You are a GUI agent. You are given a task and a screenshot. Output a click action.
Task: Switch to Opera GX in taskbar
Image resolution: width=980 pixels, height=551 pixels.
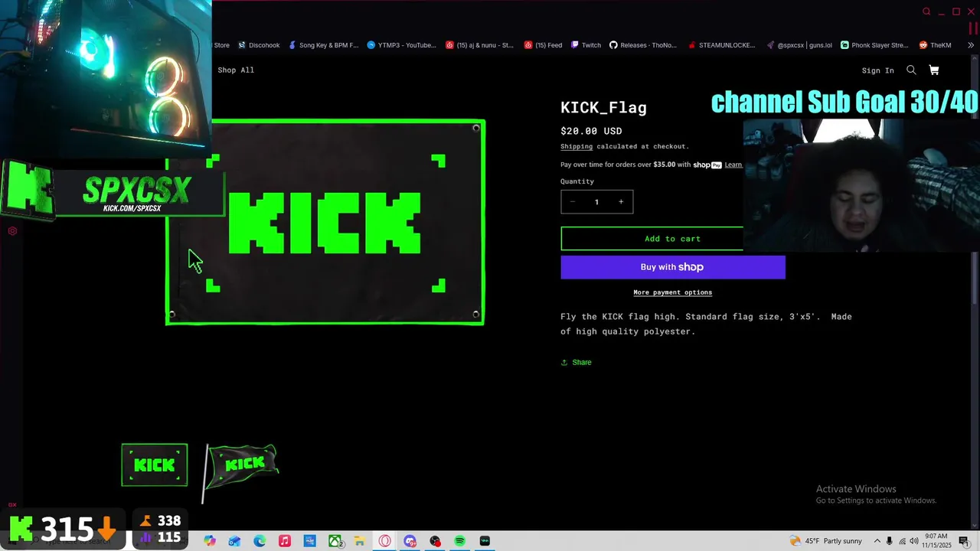(x=384, y=541)
